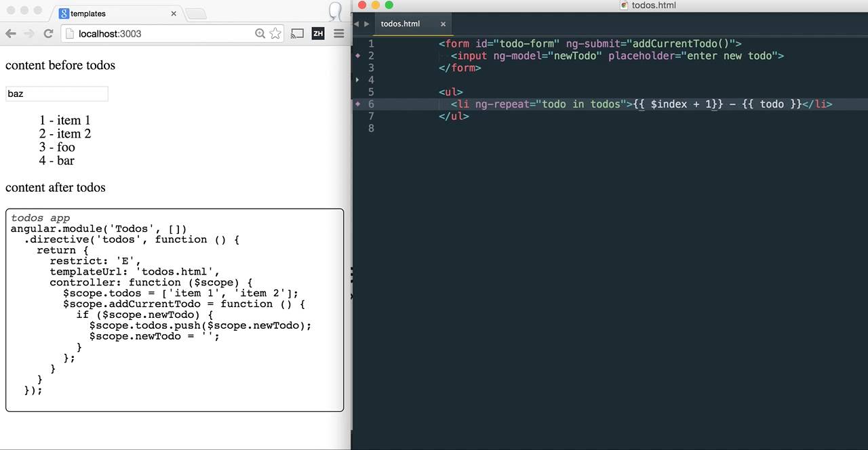Click the opening <ul> tag in the editor
This screenshot has width=868, height=450.
(451, 91)
